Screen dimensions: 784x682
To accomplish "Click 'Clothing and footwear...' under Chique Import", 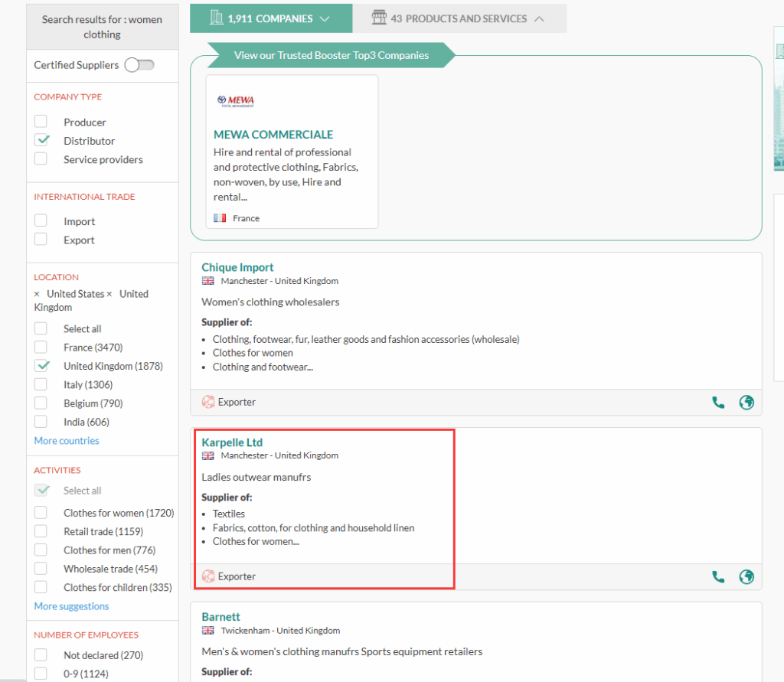I will 263,367.
